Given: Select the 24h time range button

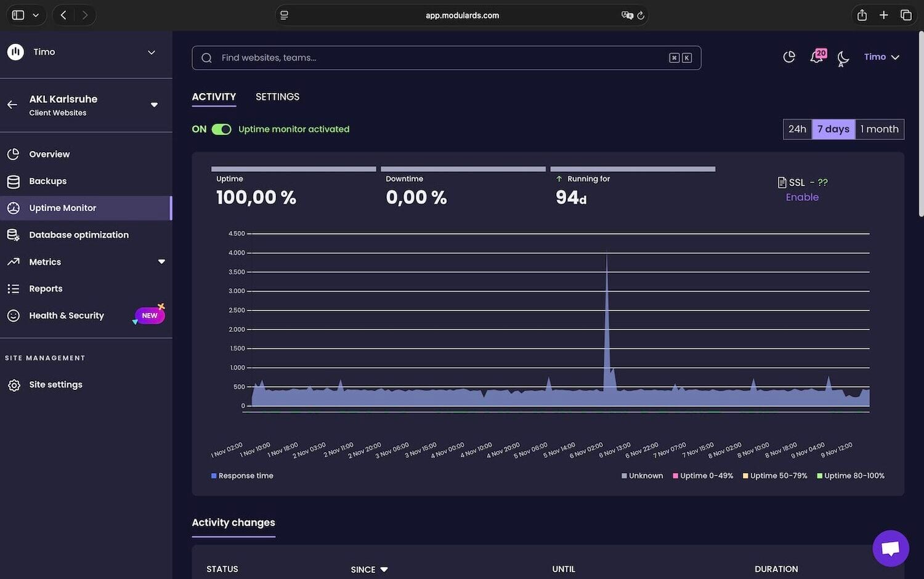Looking at the screenshot, I should pyautogui.click(x=797, y=129).
